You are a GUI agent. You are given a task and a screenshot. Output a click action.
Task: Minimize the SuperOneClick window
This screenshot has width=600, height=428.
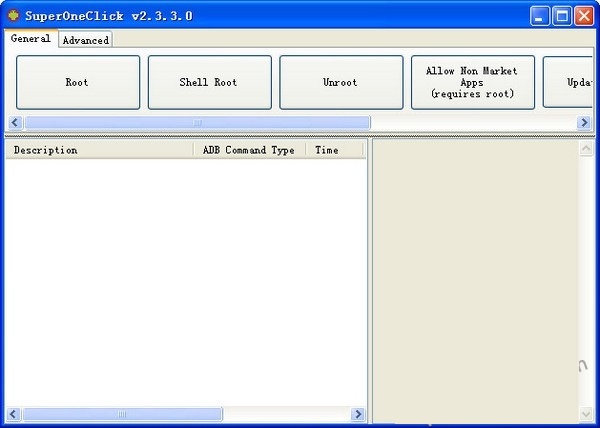[x=540, y=16]
